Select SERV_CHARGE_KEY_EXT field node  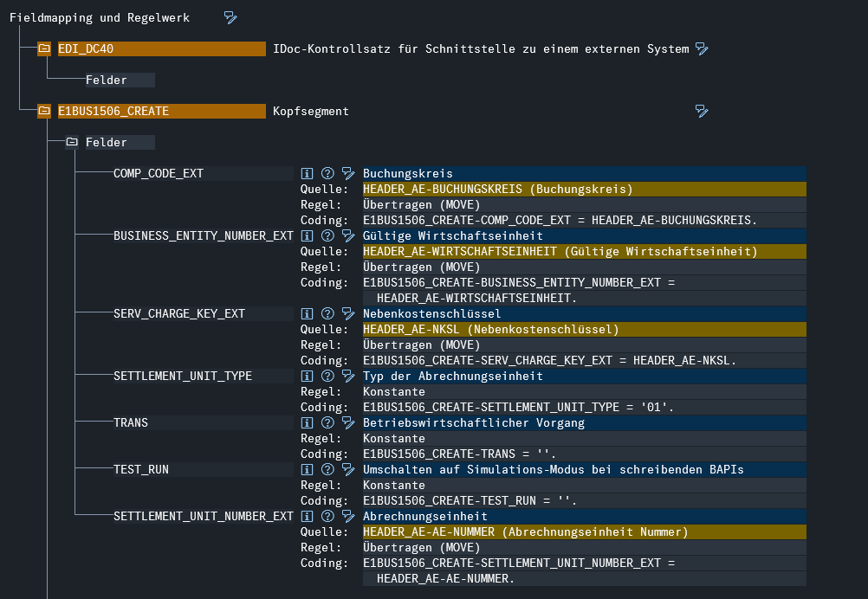pos(204,314)
